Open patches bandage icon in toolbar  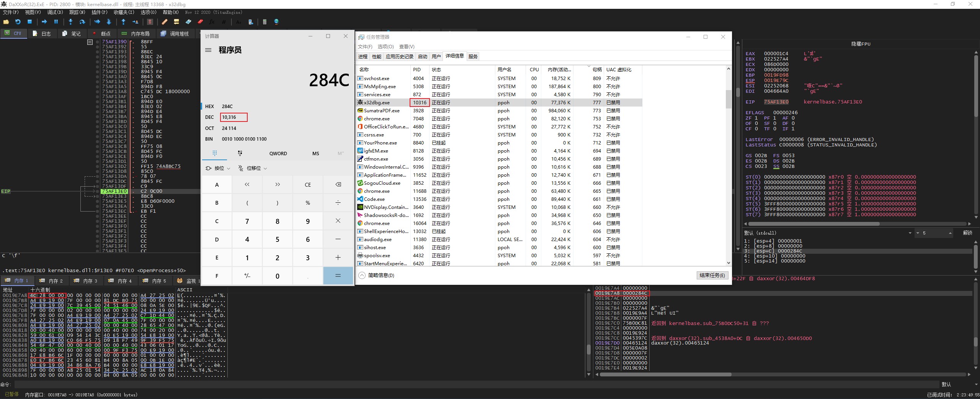pos(165,22)
